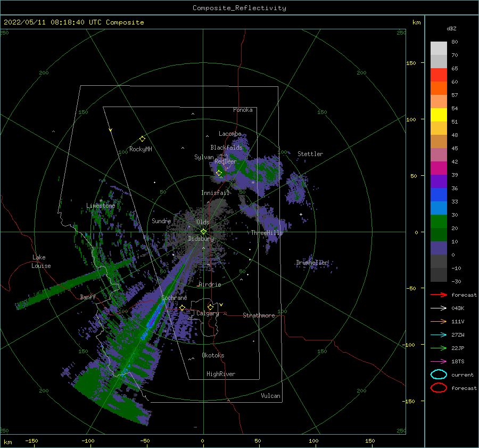Click the Vulcan label
This screenshot has width=479, height=448.
pos(271,396)
